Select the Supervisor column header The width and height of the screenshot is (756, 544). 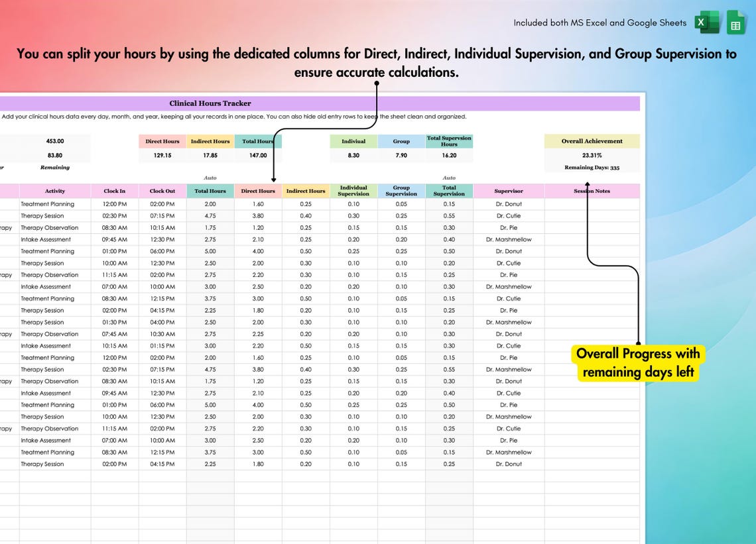pyautogui.click(x=509, y=191)
